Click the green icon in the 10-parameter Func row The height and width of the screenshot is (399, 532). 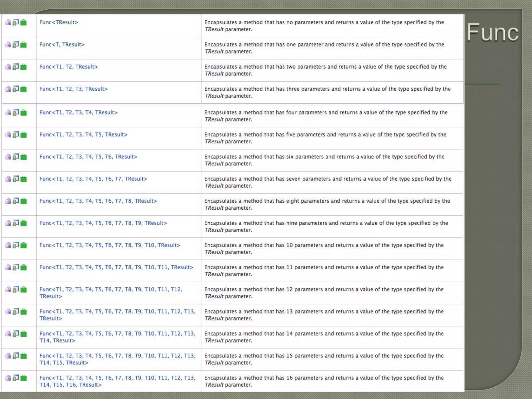tap(23, 245)
